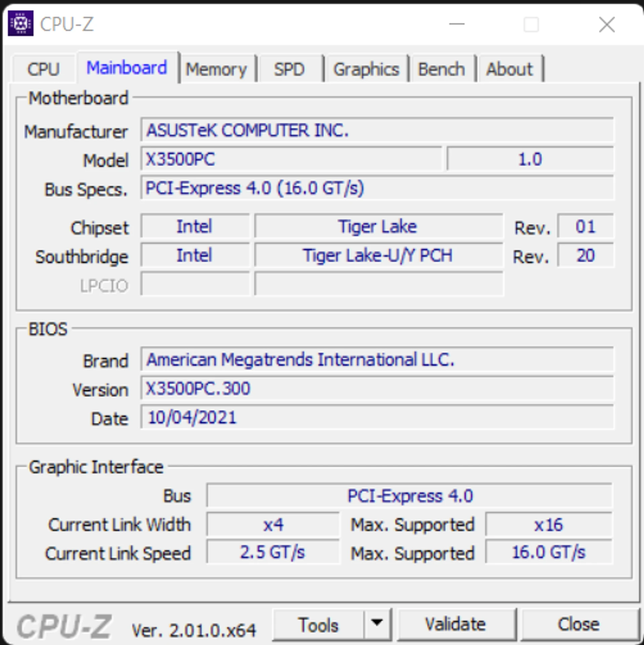Click the Chipset name Tiger Lake field

click(x=378, y=226)
